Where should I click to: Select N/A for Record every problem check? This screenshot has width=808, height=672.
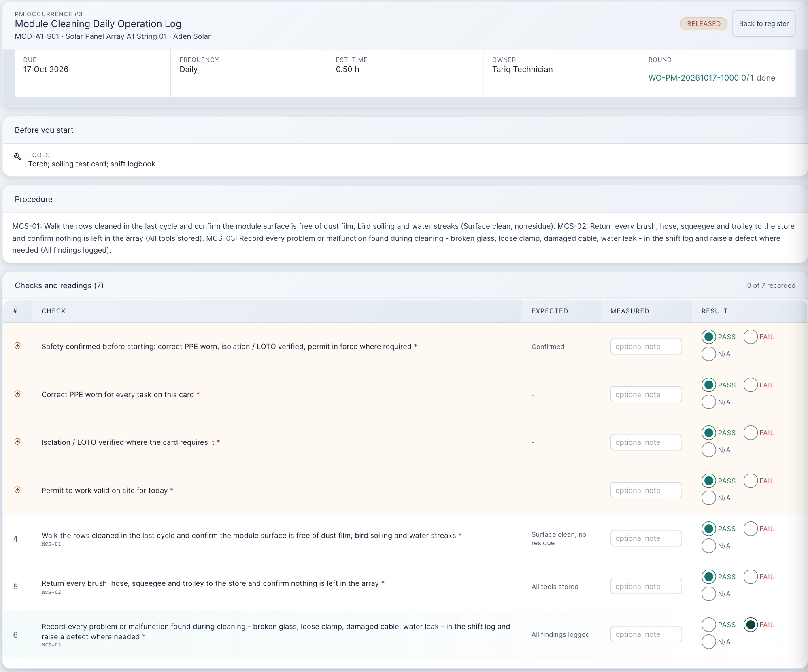708,642
